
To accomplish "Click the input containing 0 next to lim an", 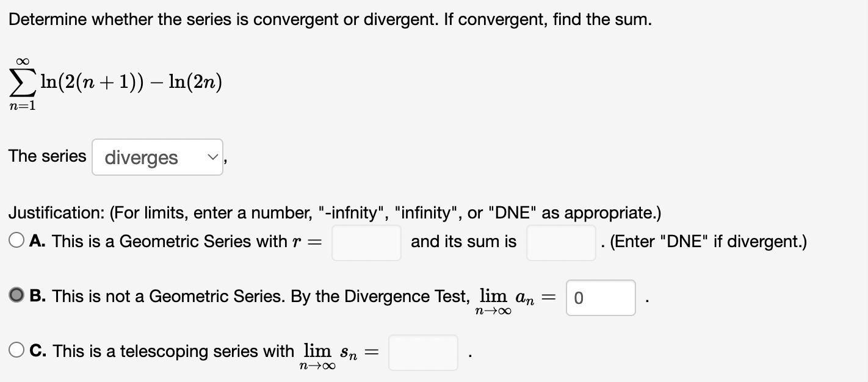I will pos(600,298).
